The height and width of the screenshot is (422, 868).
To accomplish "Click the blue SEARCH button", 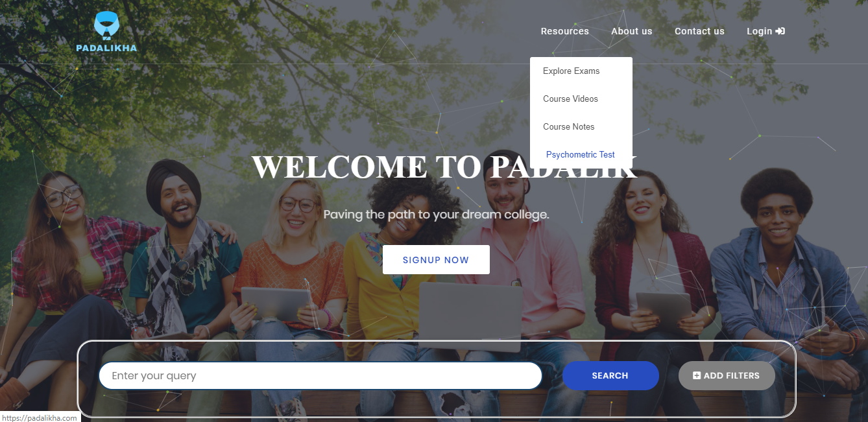I will coord(610,376).
